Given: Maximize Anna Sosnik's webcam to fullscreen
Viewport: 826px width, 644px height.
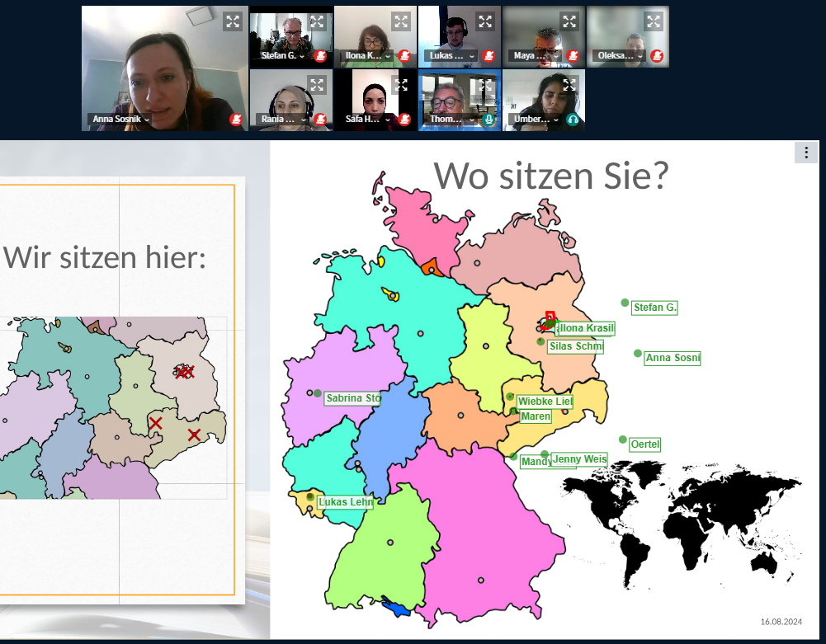Looking at the screenshot, I should tap(233, 22).
